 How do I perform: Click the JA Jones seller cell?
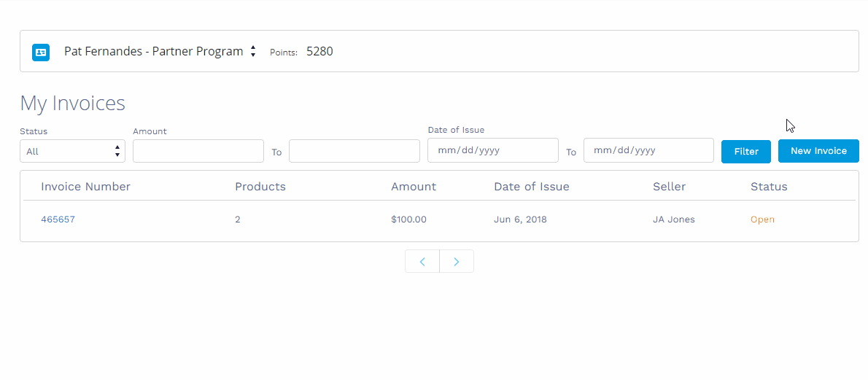point(674,220)
